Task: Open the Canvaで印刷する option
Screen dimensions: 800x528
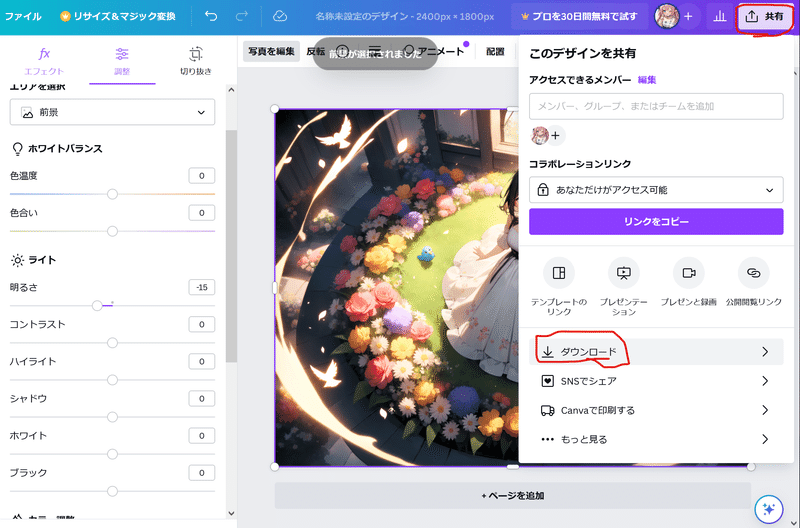Action: click(x=656, y=410)
